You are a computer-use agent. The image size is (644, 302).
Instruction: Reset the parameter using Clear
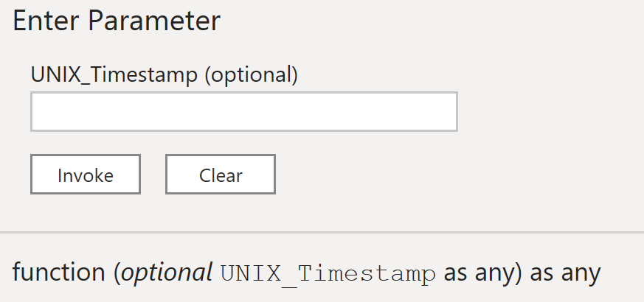(221, 175)
